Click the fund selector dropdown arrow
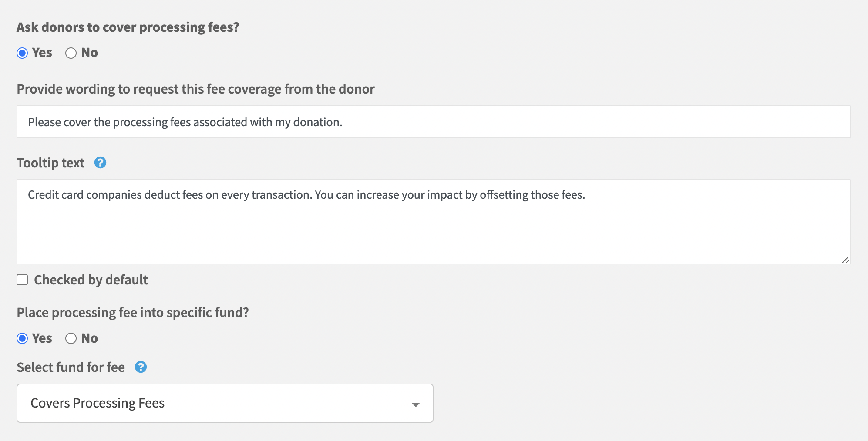The width and height of the screenshot is (868, 441). 416,404
